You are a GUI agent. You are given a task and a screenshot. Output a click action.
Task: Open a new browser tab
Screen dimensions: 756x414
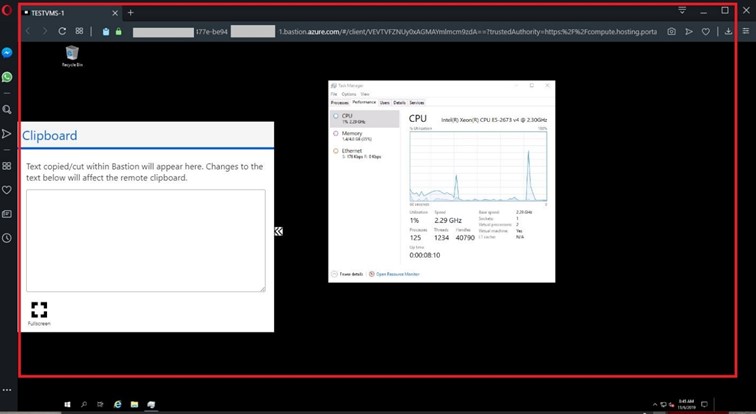tap(130, 13)
